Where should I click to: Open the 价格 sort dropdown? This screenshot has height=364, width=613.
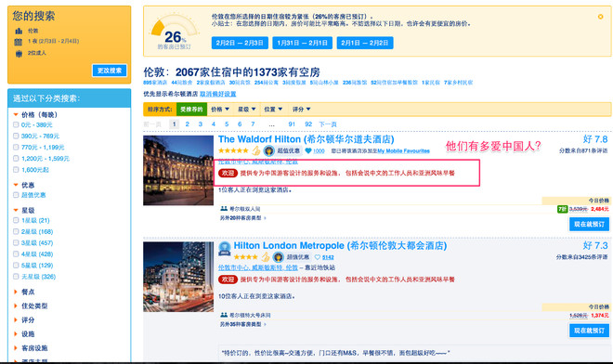(x=220, y=109)
